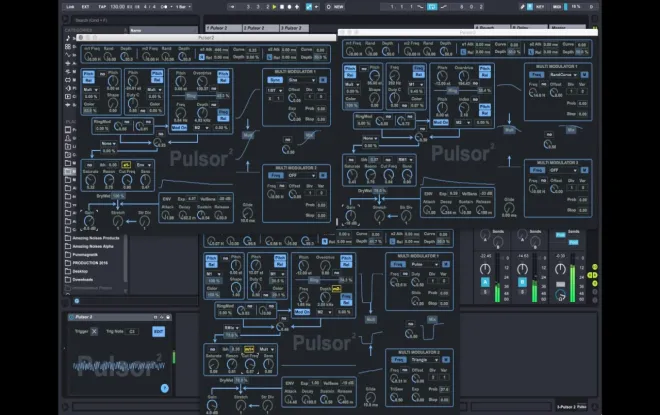The width and height of the screenshot is (660, 415).
Task: Toggle Sync button in Sine Multi Modulator 1
Action: (x=275, y=80)
